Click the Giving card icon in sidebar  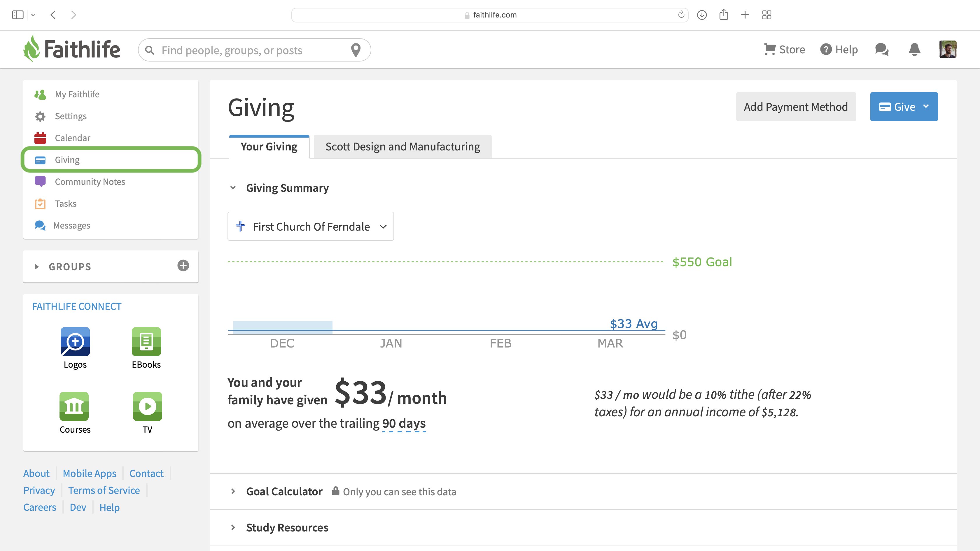pos(40,160)
